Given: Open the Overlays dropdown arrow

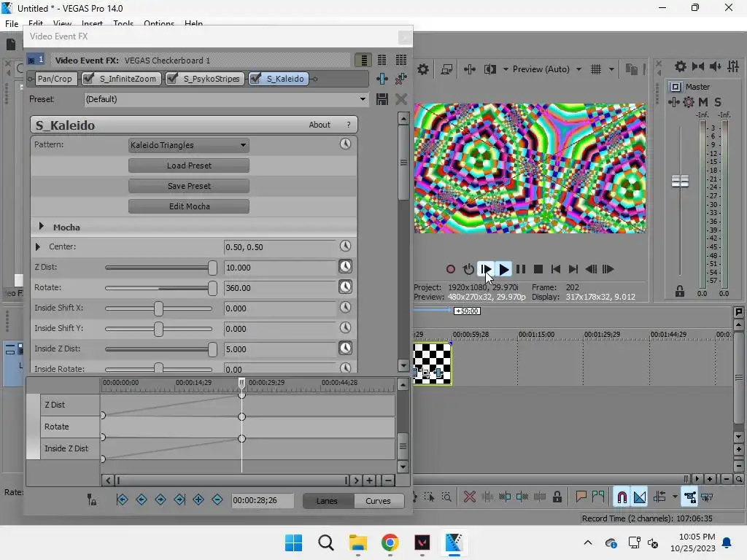Looking at the screenshot, I should tap(612, 69).
